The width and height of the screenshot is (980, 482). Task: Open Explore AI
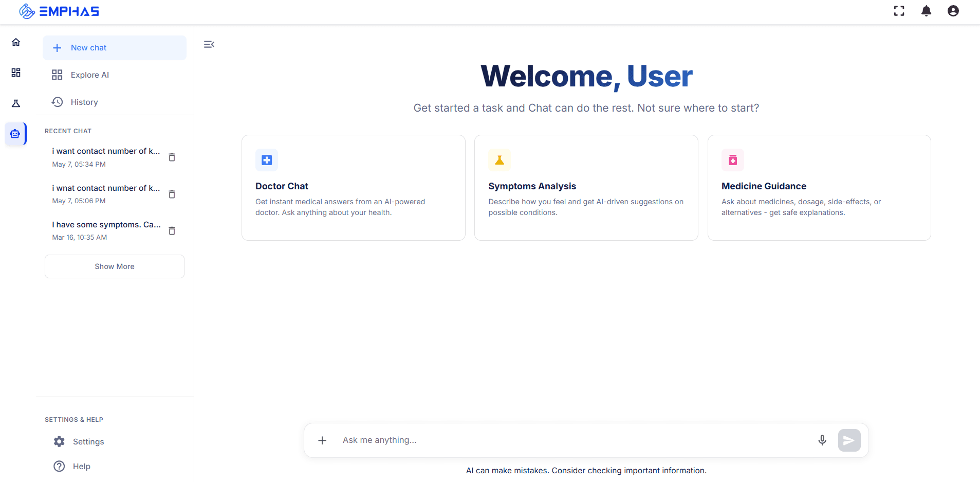115,75
